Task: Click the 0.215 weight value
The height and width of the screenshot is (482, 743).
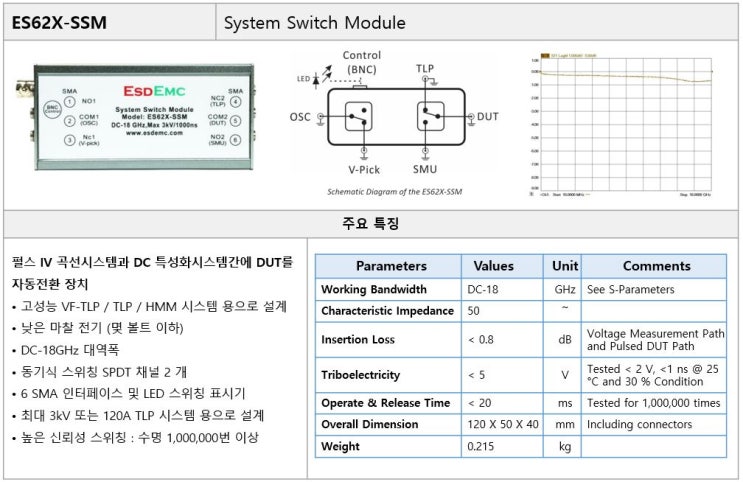Action: [480, 446]
